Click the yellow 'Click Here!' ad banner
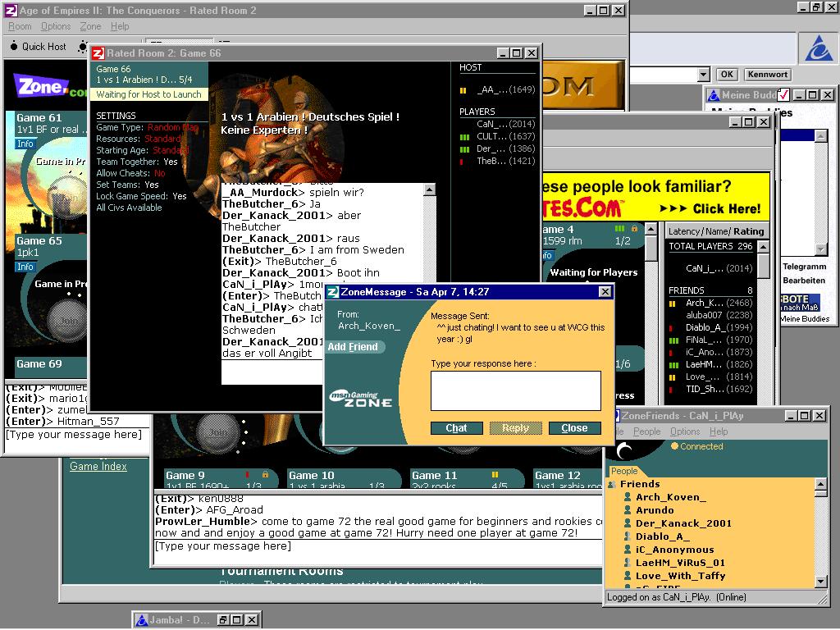The height and width of the screenshot is (630, 840). [x=657, y=197]
